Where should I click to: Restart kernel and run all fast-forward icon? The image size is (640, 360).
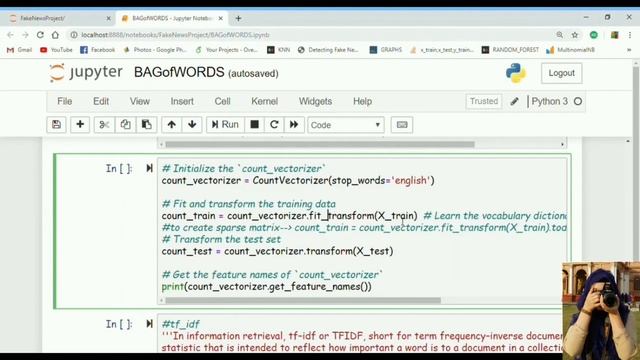coord(294,124)
